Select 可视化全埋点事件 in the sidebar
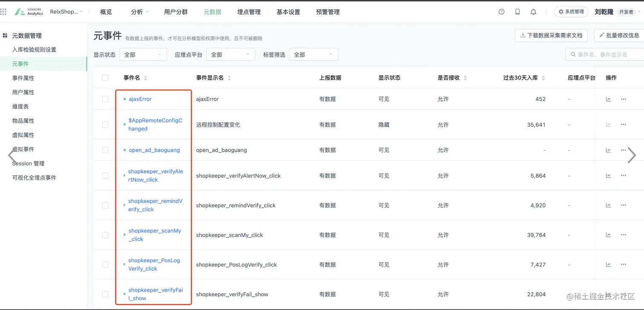The height and width of the screenshot is (310, 644). pyautogui.click(x=34, y=177)
